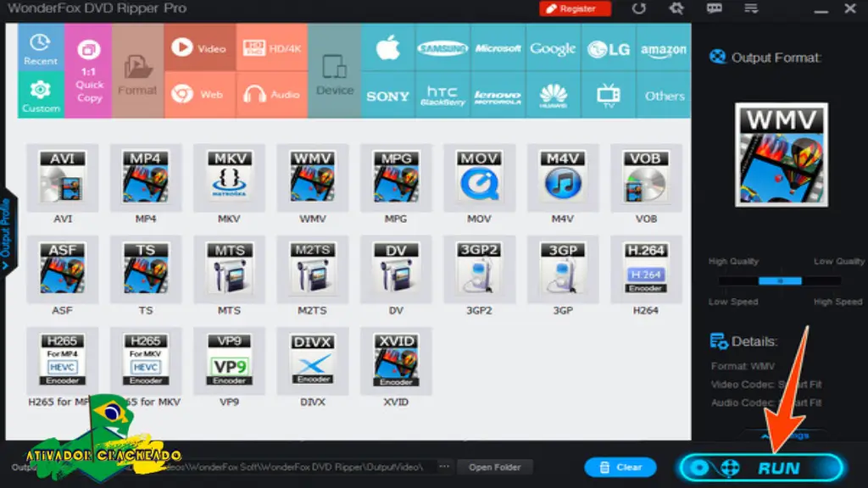Select the MTS camcorder format
Image resolution: width=868 pixels, height=488 pixels.
229,269
